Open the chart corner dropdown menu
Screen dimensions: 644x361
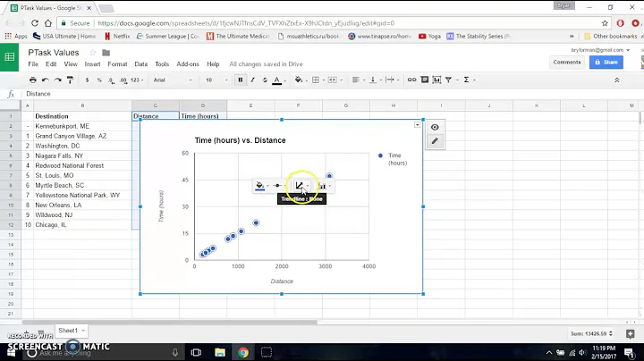(x=417, y=125)
